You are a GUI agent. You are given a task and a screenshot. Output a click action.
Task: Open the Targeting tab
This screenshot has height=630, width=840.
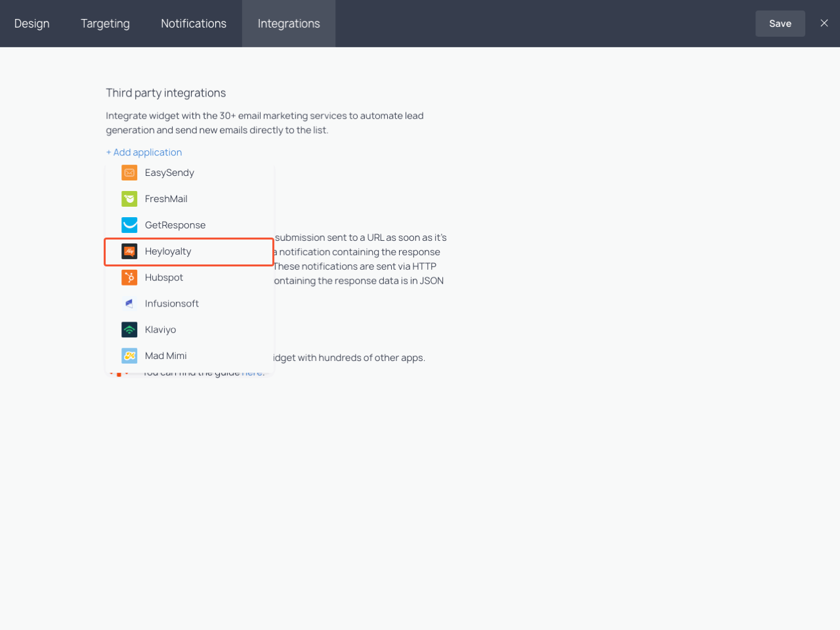(105, 23)
